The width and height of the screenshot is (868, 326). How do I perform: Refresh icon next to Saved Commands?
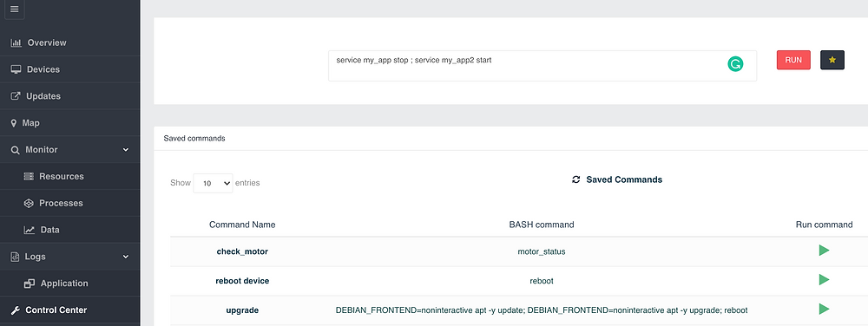click(575, 179)
